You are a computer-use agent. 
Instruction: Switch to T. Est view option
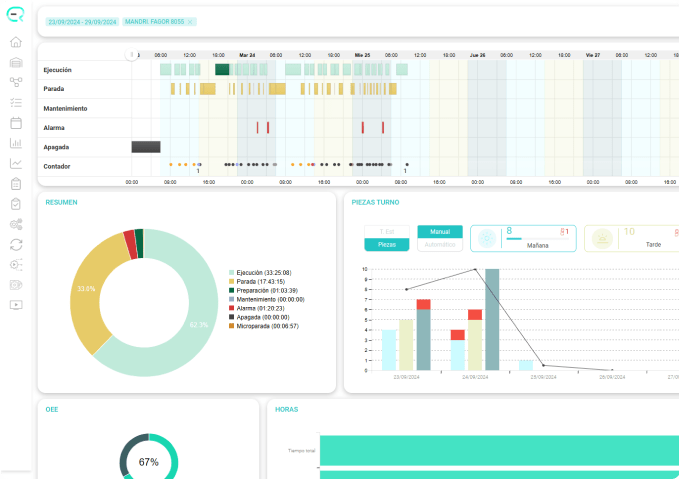click(x=387, y=232)
